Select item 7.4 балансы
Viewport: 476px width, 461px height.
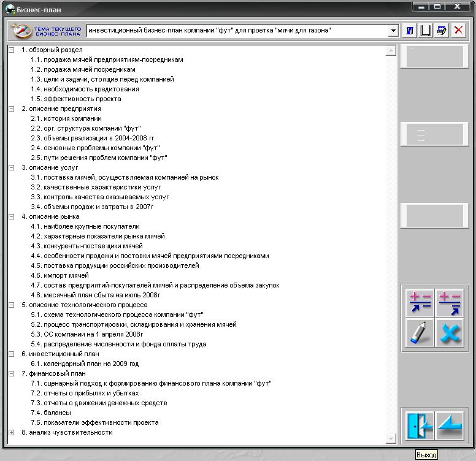pos(51,413)
